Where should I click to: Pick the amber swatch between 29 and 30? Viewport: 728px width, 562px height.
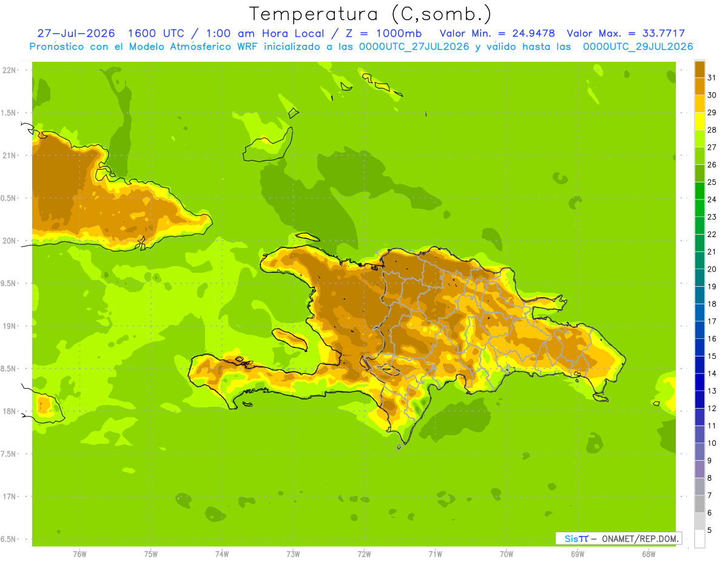click(x=699, y=104)
